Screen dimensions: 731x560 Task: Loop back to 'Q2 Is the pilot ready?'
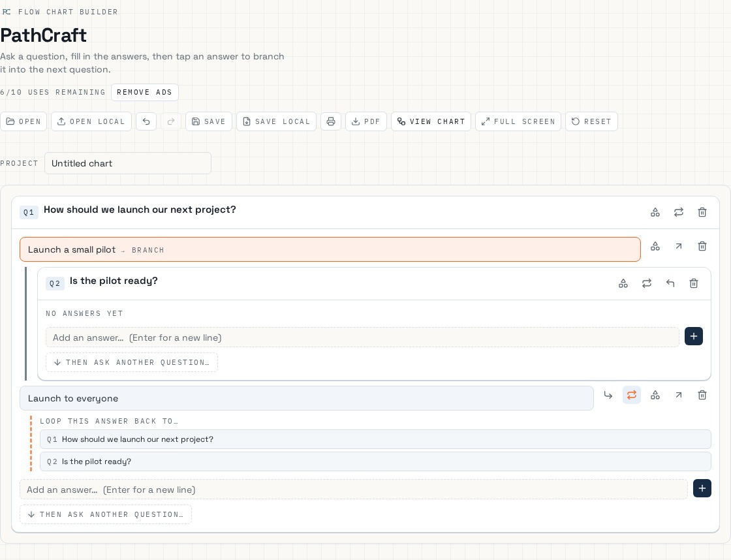375,461
